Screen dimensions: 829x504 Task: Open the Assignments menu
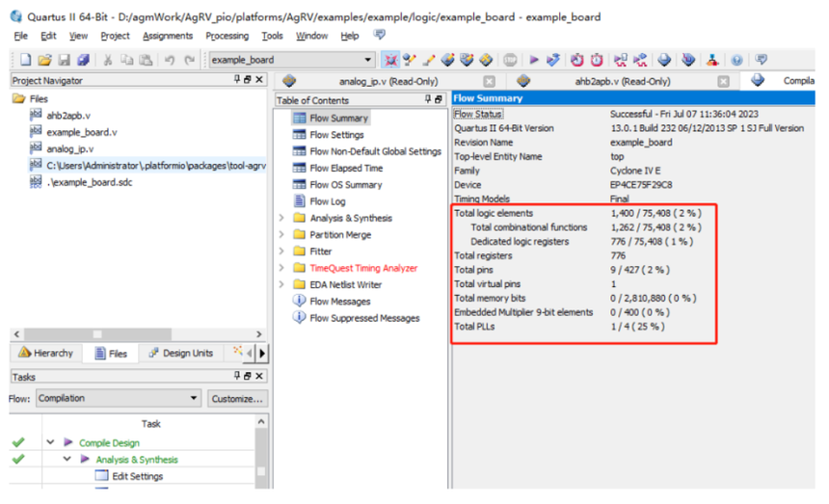168,36
